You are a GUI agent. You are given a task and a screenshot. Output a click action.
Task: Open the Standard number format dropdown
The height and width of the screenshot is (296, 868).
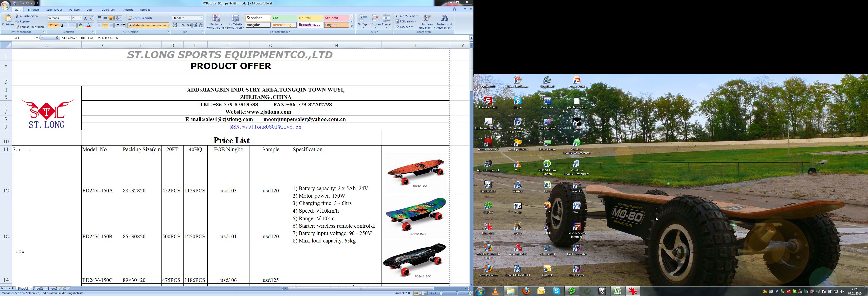201,18
